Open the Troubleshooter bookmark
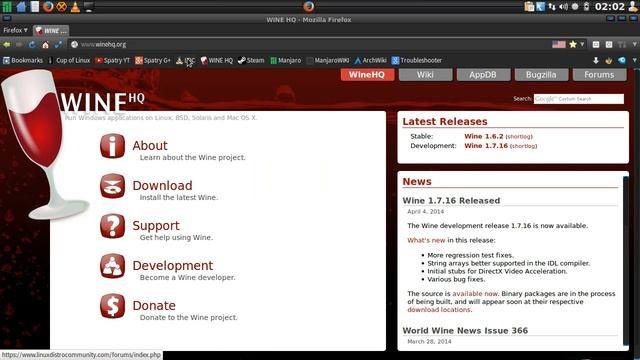The image size is (640, 360). pos(417,60)
